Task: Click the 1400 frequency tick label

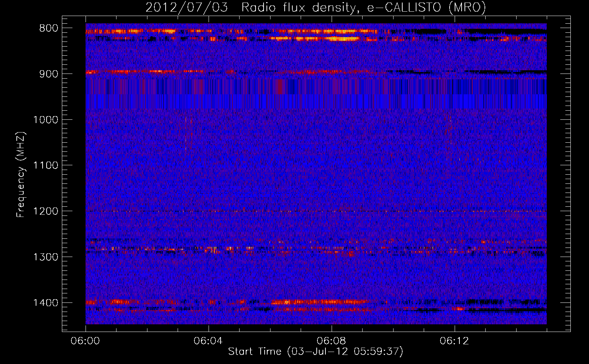Action: click(46, 303)
